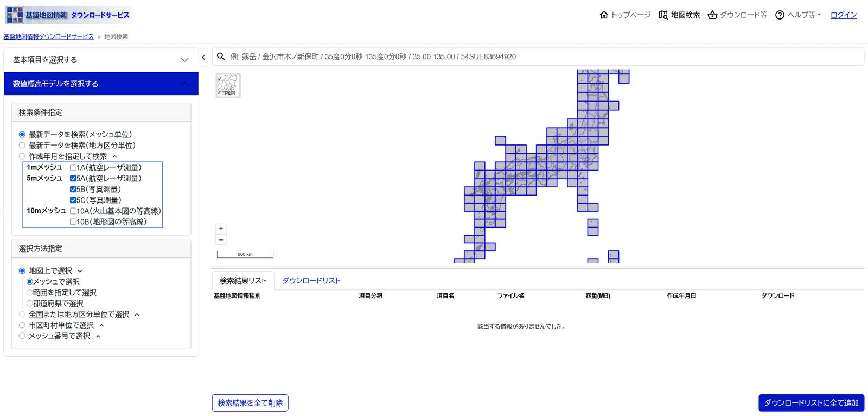Switch to 検索結果リスト tab

[243, 281]
